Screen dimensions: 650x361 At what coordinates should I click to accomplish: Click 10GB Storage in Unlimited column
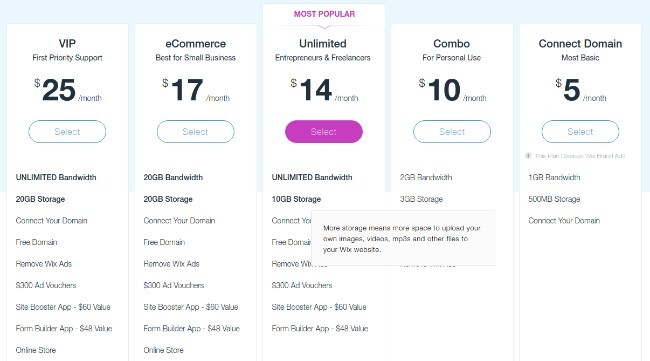coord(296,199)
